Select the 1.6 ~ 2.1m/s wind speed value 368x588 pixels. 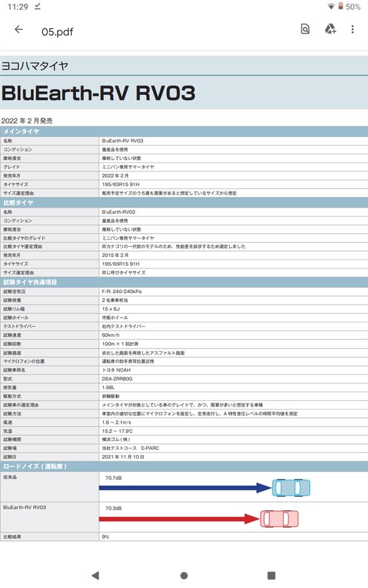point(116,422)
